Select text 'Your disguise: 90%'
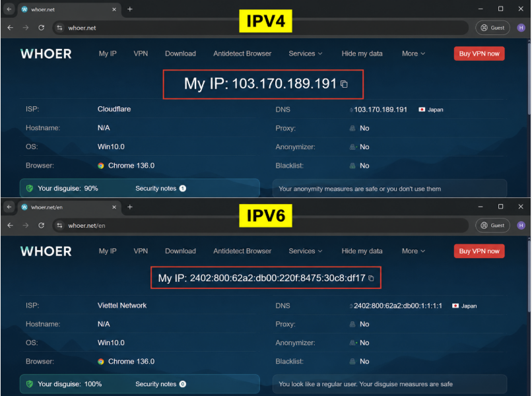The width and height of the screenshot is (532, 396). (67, 188)
